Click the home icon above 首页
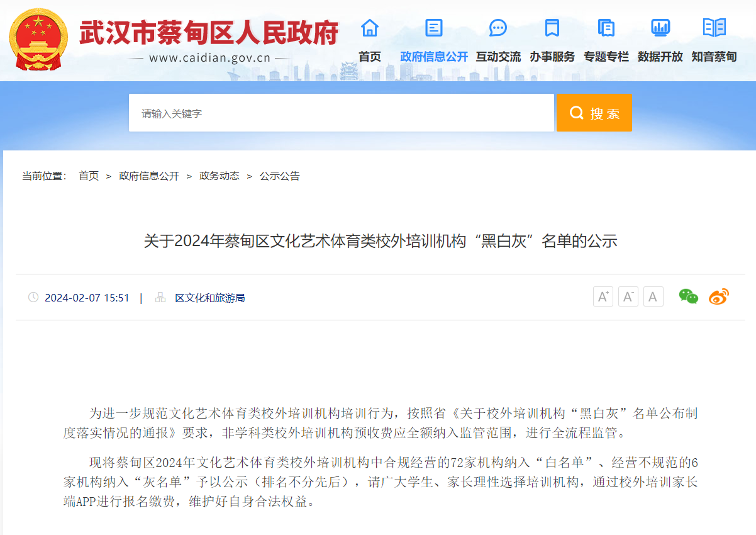Screen dimensions: 756x535 point(370,28)
